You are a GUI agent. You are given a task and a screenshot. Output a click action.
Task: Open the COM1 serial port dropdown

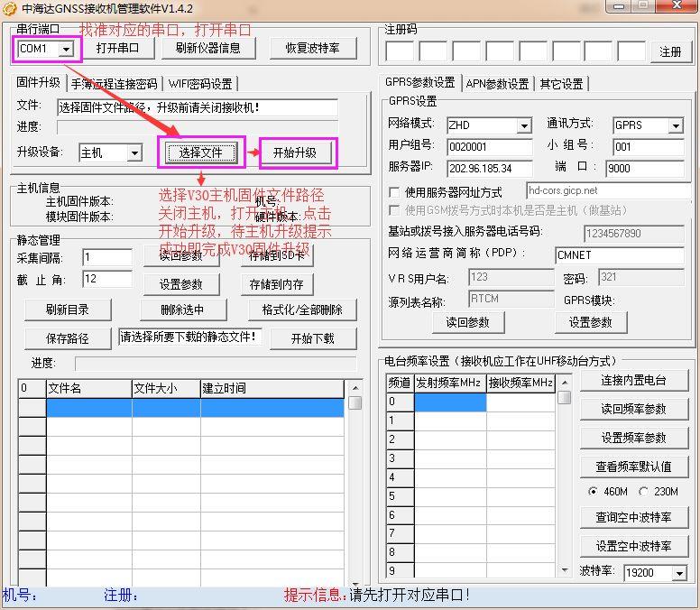[66, 49]
